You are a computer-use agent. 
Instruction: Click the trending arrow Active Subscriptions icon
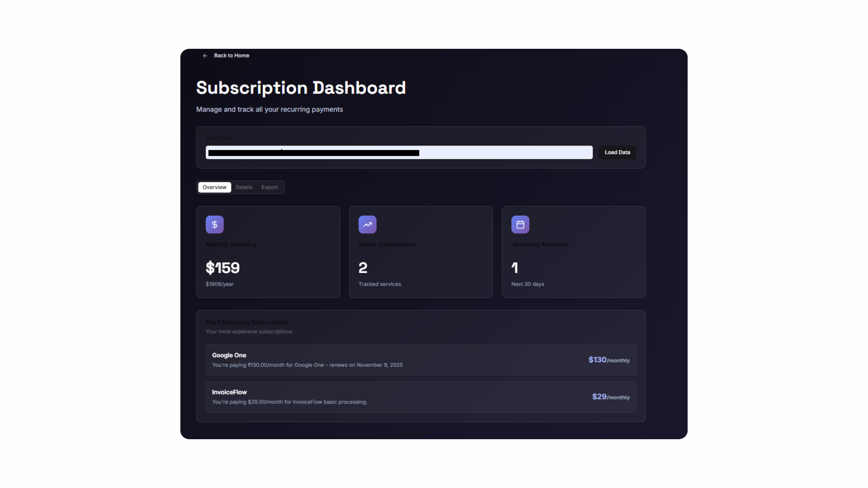click(368, 225)
